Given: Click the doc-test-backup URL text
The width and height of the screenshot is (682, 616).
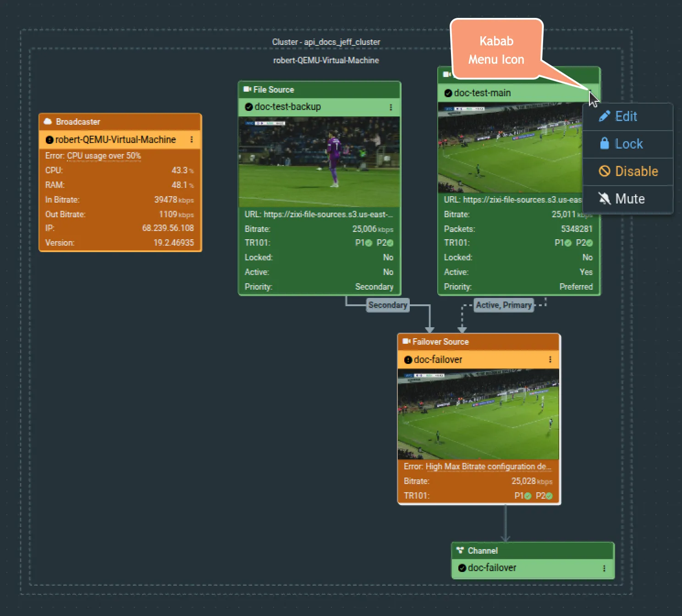Looking at the screenshot, I should [x=328, y=214].
